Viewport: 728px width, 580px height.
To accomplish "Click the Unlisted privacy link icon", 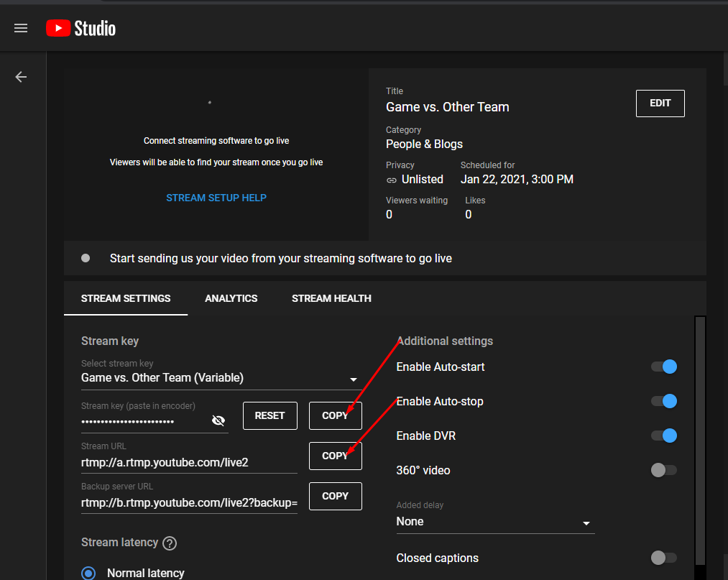I will (x=392, y=180).
